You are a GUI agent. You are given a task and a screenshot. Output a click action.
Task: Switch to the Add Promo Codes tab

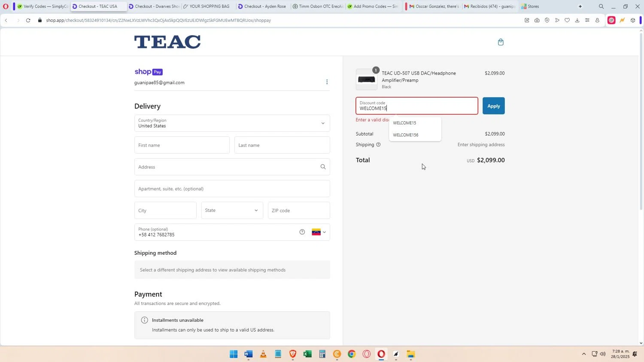[x=373, y=6]
